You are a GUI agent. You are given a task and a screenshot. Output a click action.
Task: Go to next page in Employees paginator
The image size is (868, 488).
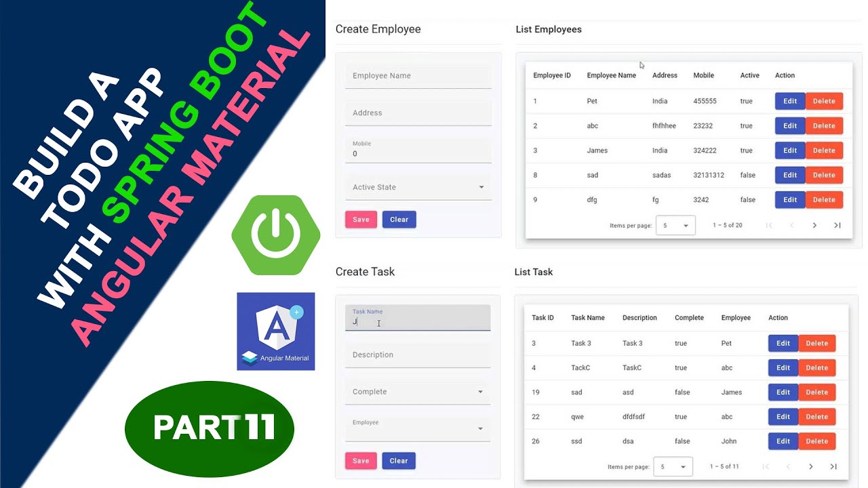[x=814, y=225]
